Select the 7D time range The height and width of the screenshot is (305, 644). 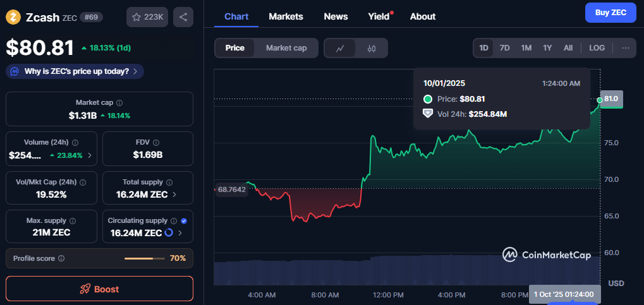coord(504,48)
